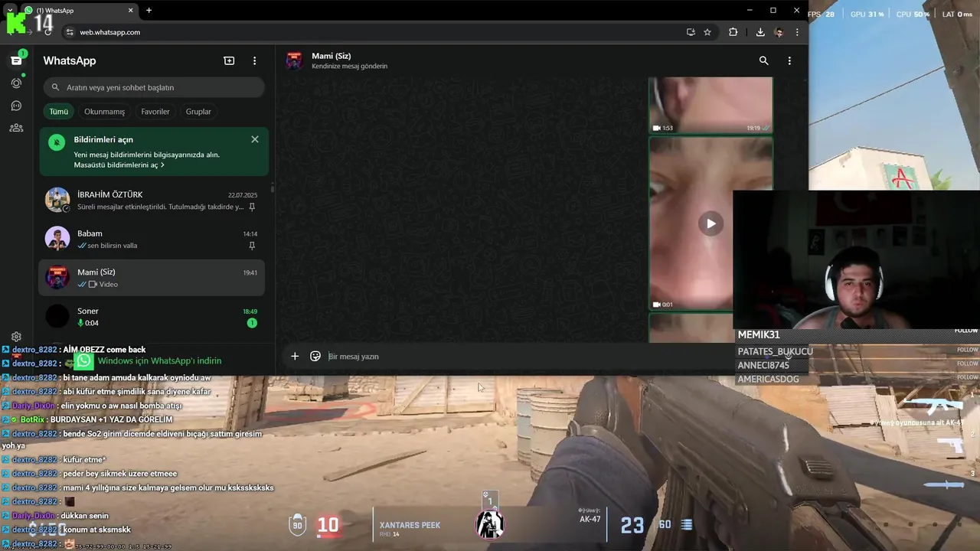Viewport: 980px width, 551px height.
Task: Play the 0:01 video message
Action: (x=710, y=223)
